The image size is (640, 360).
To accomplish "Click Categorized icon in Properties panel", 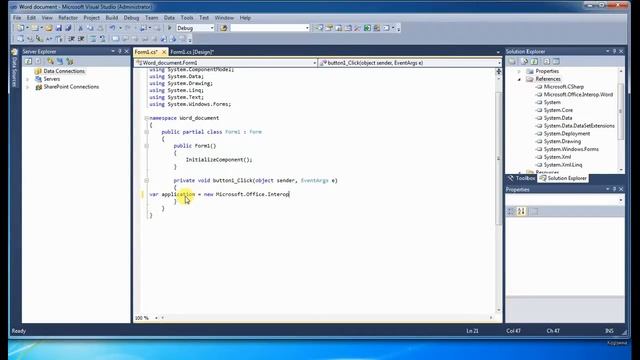I will (x=511, y=211).
